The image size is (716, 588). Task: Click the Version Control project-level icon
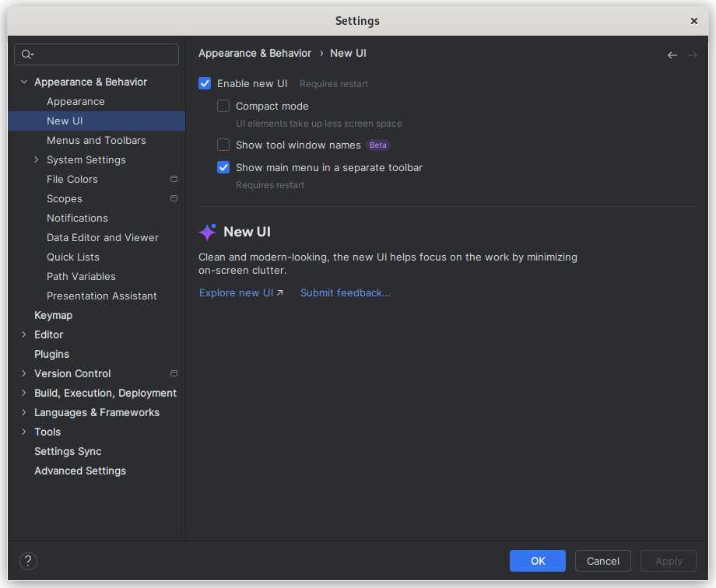tap(174, 373)
